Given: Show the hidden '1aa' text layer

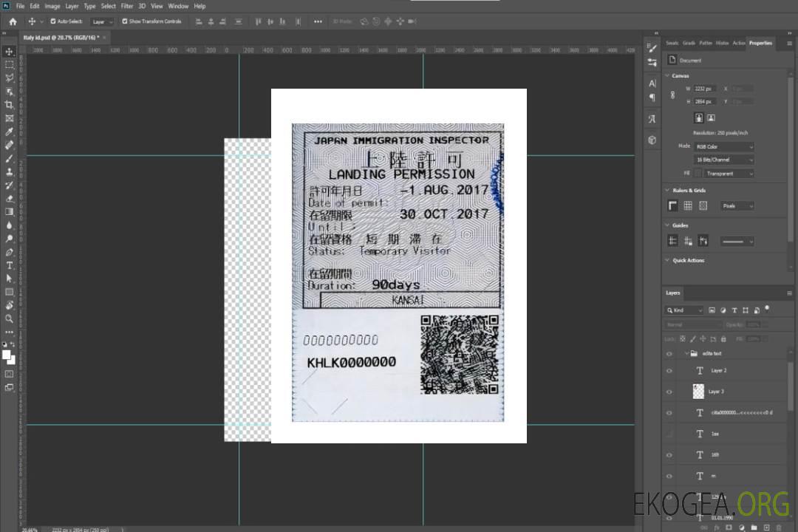Looking at the screenshot, I should point(669,434).
